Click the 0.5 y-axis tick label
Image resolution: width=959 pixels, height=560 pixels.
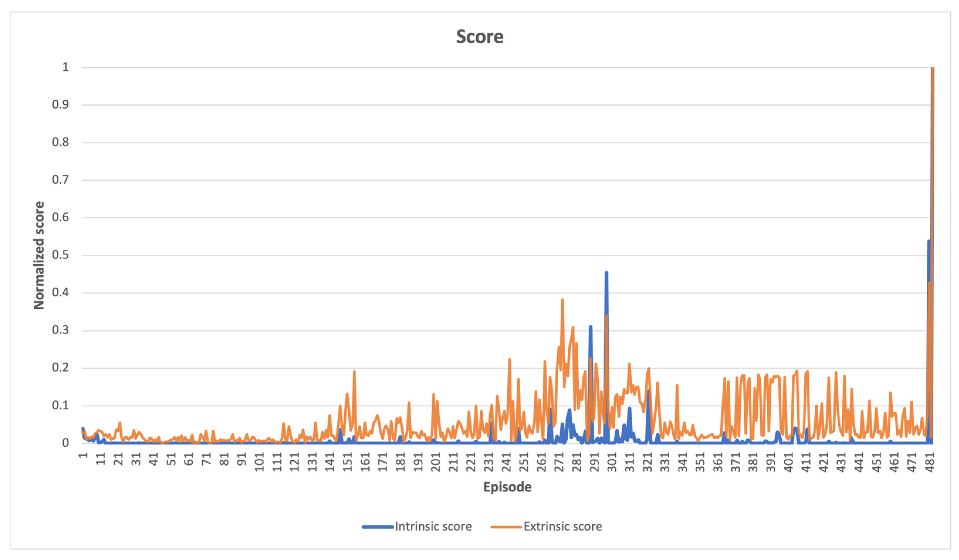tap(60, 255)
